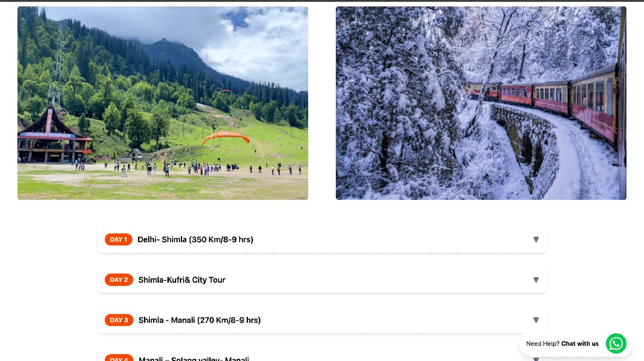Viewport: 644px width, 361px height.
Task: Open the Solang valley paragliding photo
Action: coord(163,103)
